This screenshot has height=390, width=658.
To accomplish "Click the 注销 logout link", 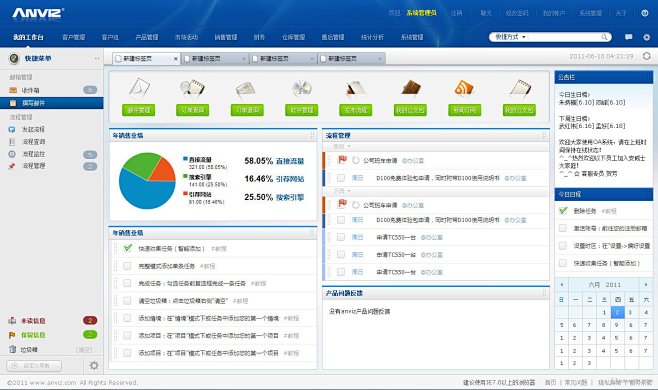I will 457,13.
